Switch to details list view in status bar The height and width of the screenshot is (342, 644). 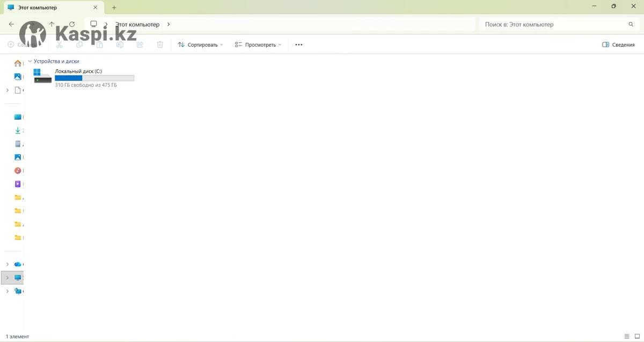pos(626,336)
